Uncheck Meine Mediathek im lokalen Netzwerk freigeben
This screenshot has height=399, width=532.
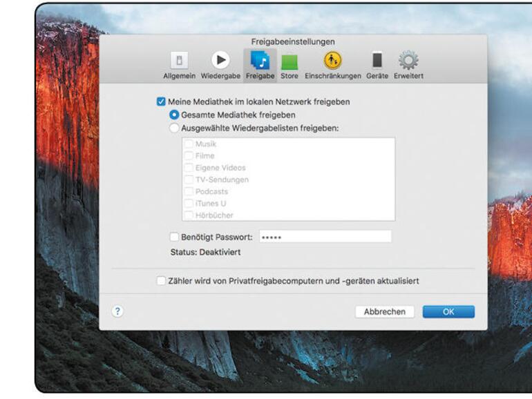click(x=161, y=101)
